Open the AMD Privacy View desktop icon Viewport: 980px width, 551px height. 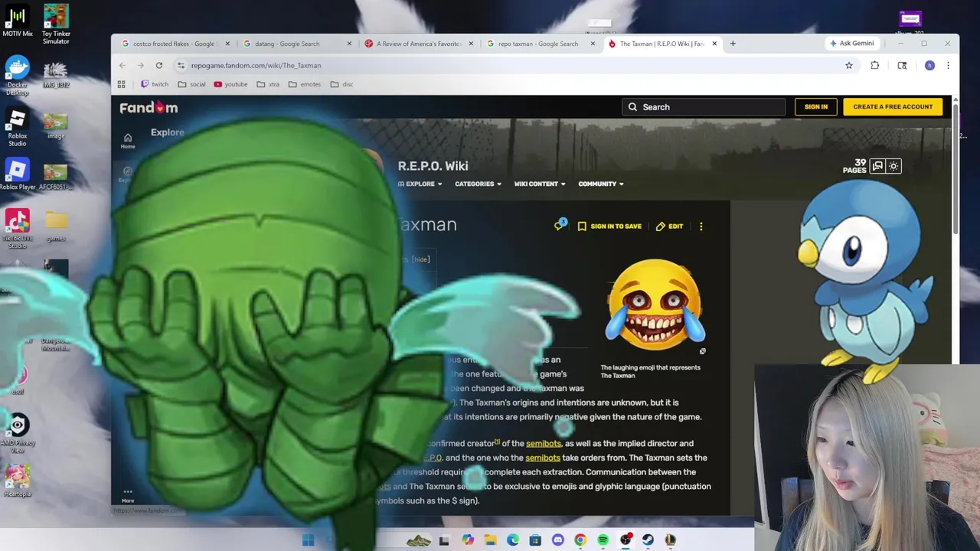(17, 432)
